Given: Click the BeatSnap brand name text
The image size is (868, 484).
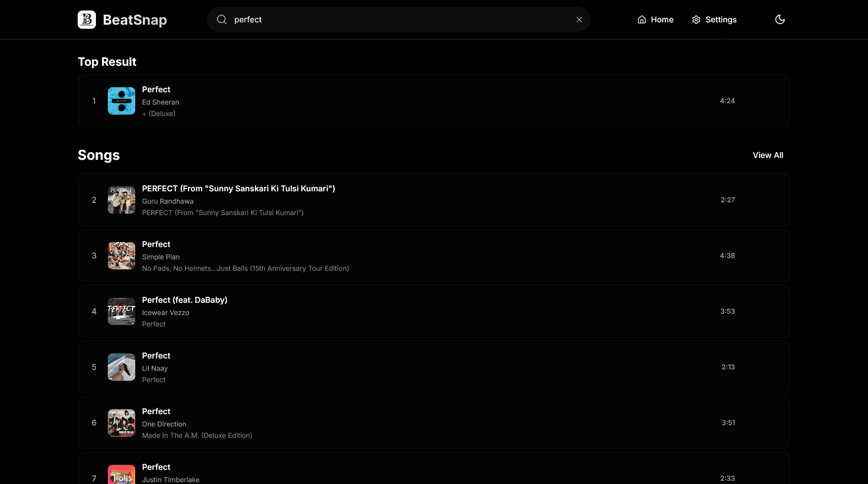Looking at the screenshot, I should coord(135,20).
